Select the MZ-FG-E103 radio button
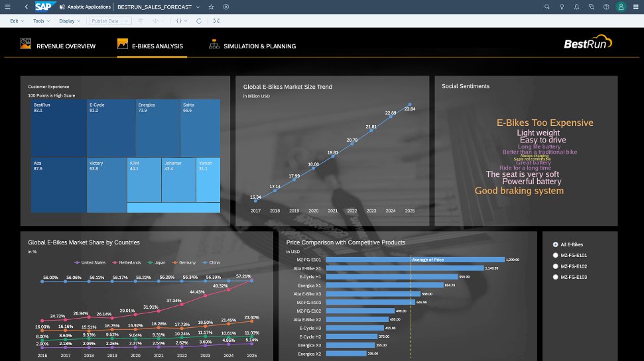644x361 pixels. click(x=555, y=277)
